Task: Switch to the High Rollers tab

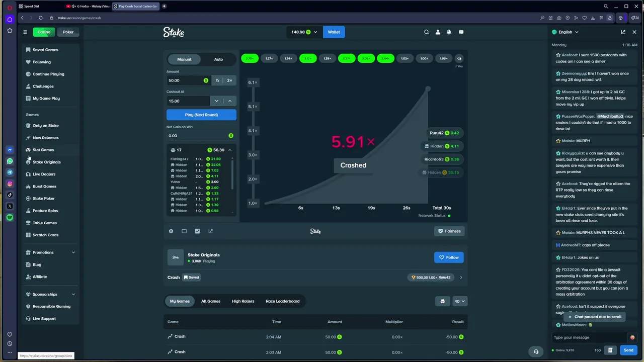Action: tap(243, 301)
